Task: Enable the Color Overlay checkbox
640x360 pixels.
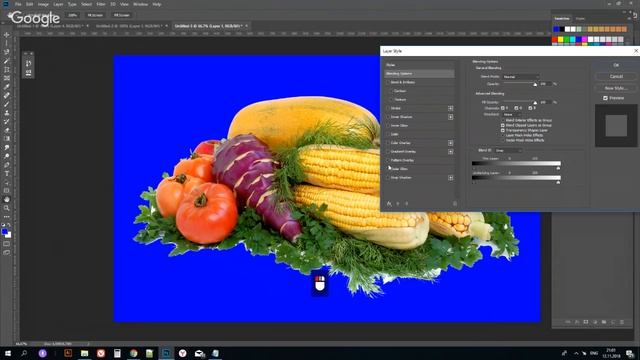Action: click(388, 143)
